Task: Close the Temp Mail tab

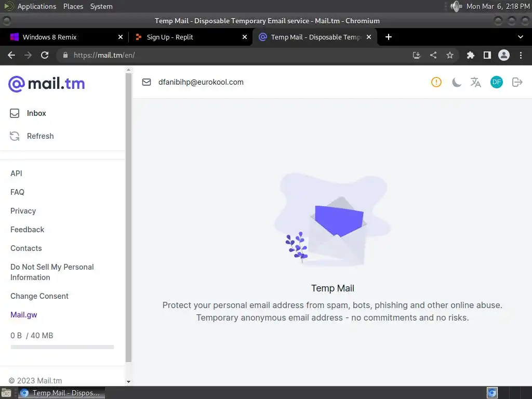Action: tap(369, 37)
